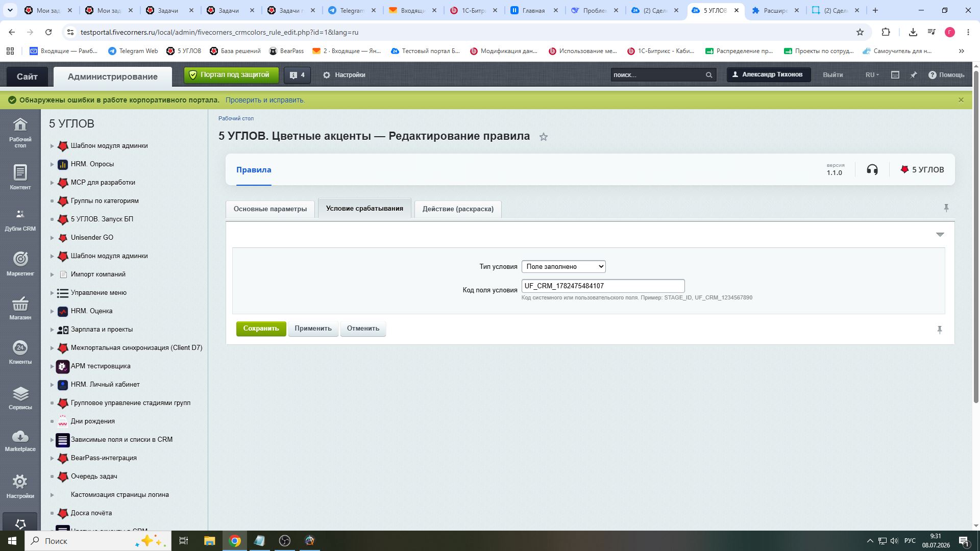The height and width of the screenshot is (551, 980).
Task: Open Тип условия dropdown
Action: pyautogui.click(x=563, y=266)
